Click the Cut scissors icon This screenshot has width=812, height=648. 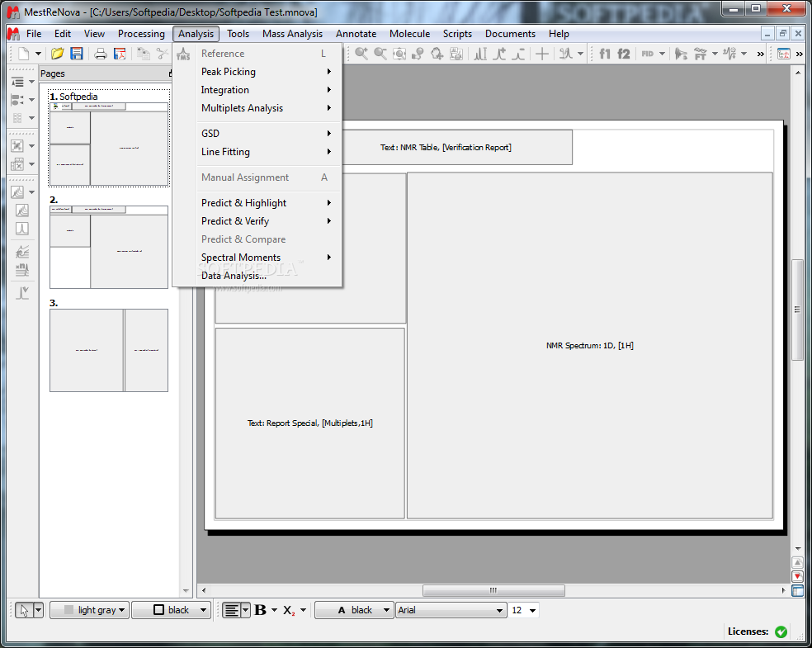click(x=163, y=54)
